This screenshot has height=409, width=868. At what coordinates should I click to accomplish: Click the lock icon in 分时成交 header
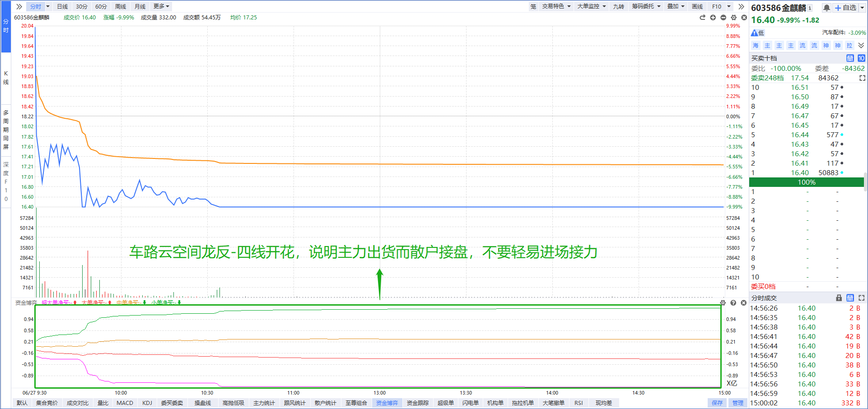[x=839, y=298]
